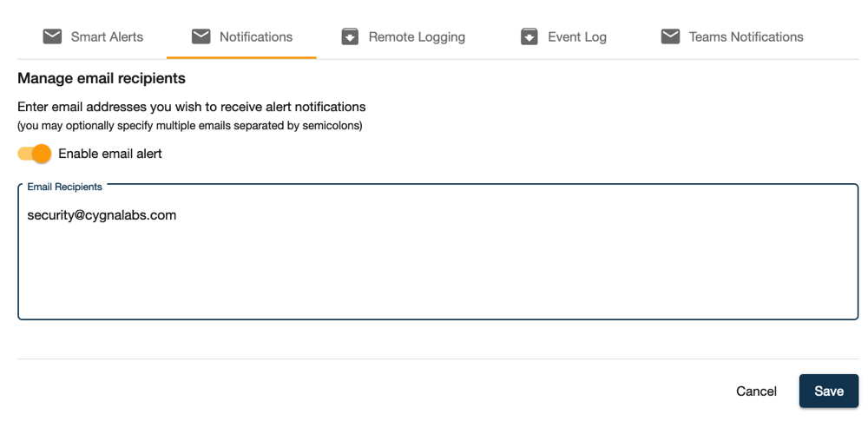This screenshot has height=421, width=868.
Task: Click the Notifications envelope icon
Action: pos(201,36)
